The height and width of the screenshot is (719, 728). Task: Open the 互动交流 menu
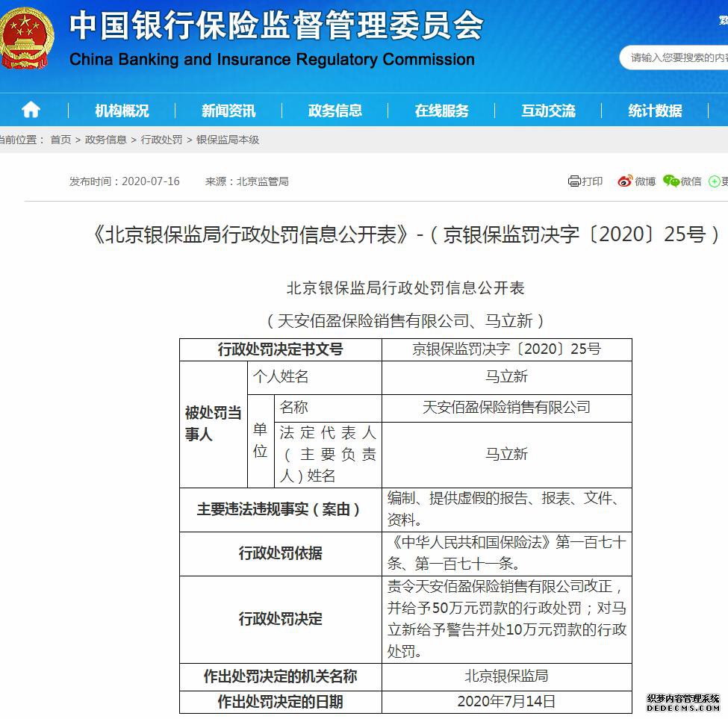click(548, 111)
